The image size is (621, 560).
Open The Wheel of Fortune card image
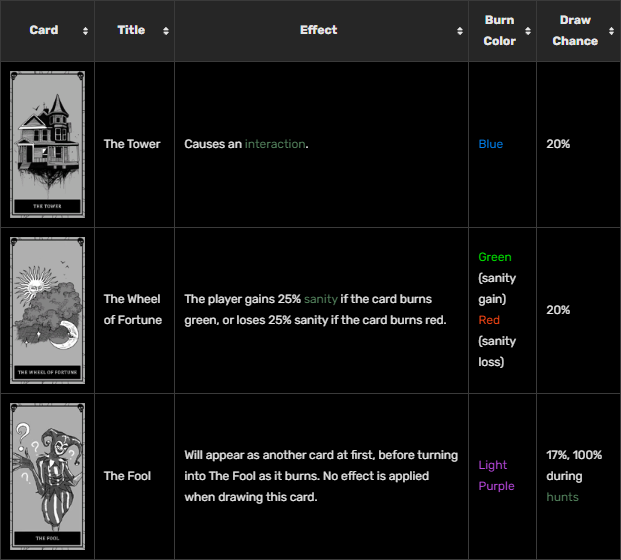[x=48, y=310]
